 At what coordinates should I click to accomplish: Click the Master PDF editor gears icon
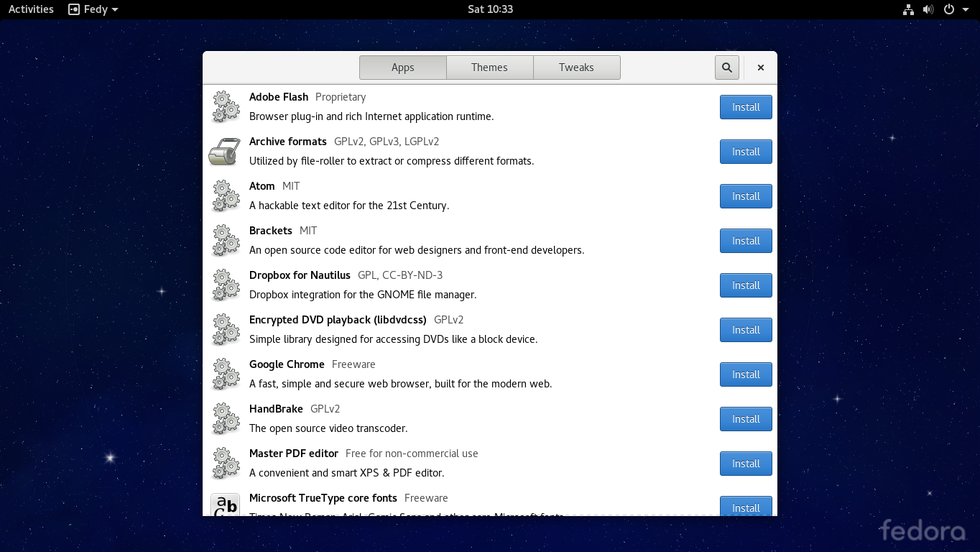click(x=226, y=464)
